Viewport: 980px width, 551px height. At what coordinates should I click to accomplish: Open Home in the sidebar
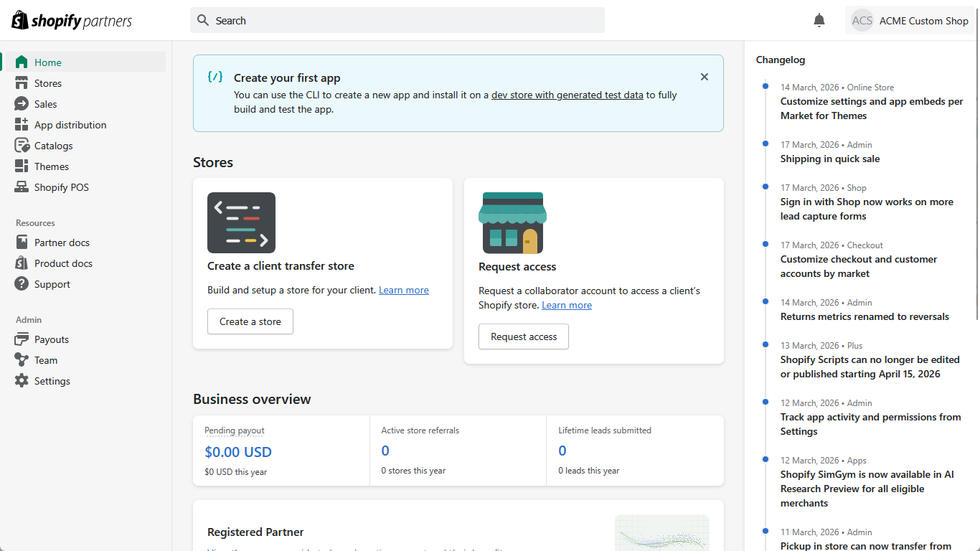coord(85,62)
